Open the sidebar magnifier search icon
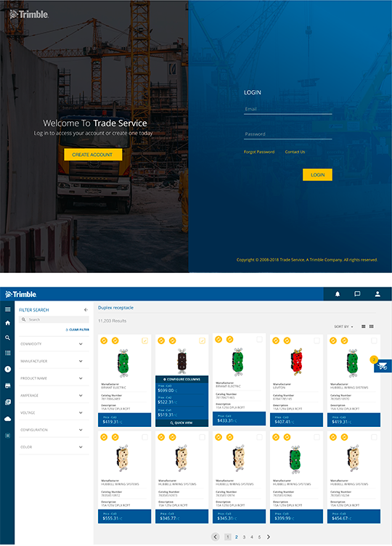 tap(8, 338)
